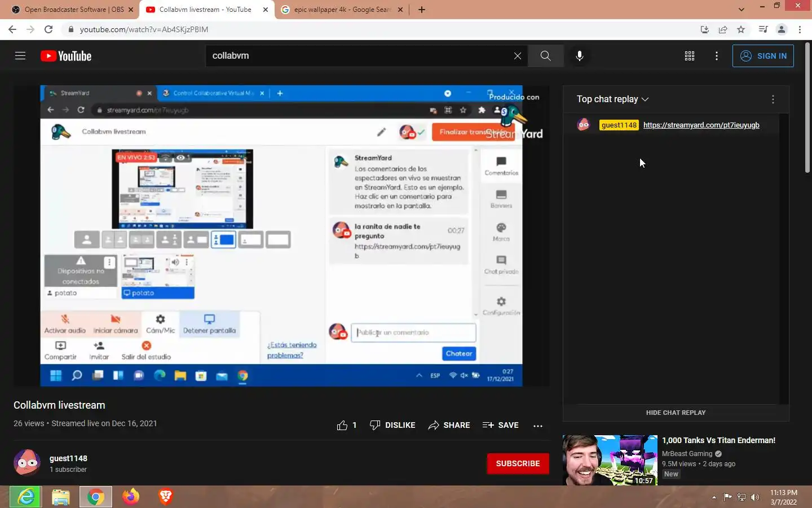812x508 pixels.
Task: Click the address bar URL
Action: tap(144, 29)
